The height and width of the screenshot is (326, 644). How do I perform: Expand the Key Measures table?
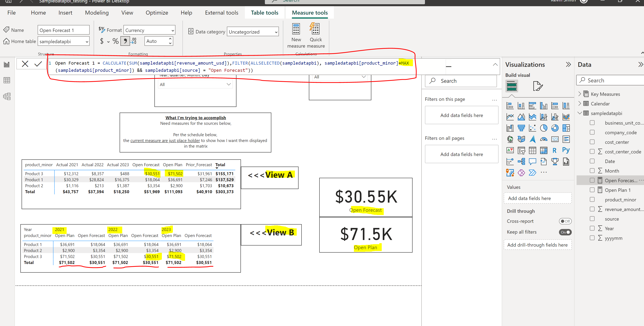580,94
